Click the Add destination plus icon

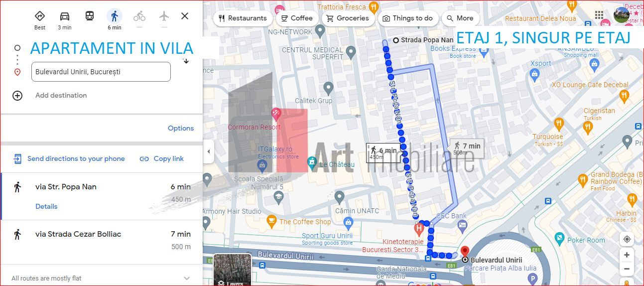tap(17, 96)
